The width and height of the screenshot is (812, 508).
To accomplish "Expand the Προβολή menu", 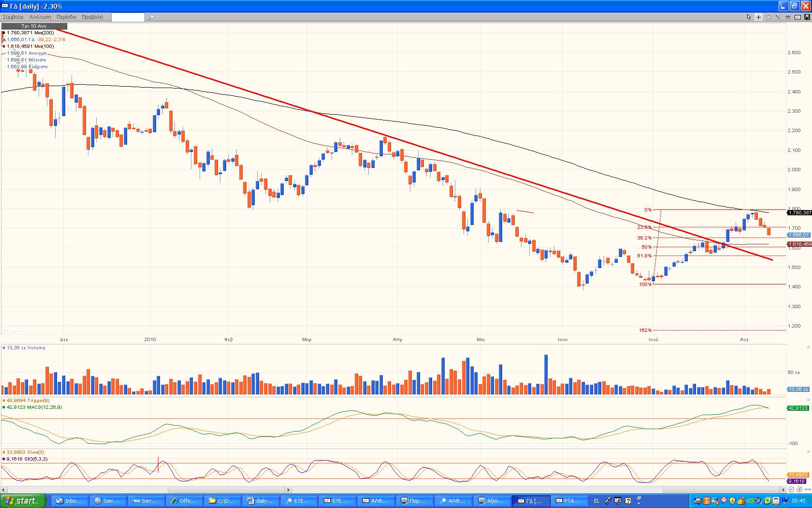I will pos(92,17).
